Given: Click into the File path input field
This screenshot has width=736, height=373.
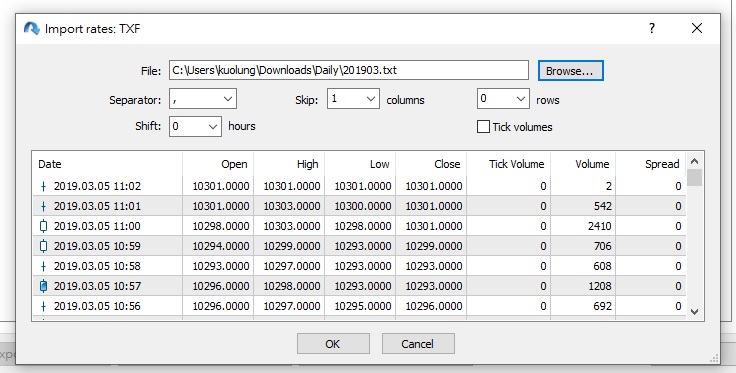Looking at the screenshot, I should (x=349, y=70).
